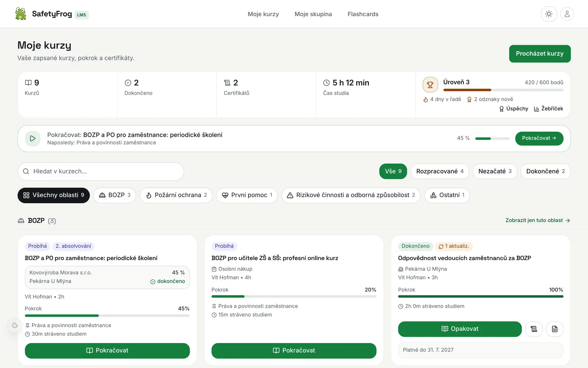Open the Moje kurzy nav item
The height and width of the screenshot is (368, 588).
[x=263, y=14]
